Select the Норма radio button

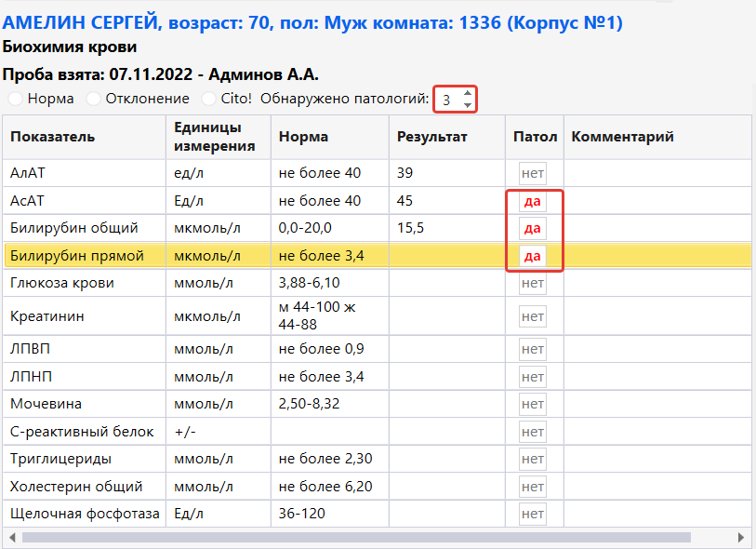point(16,99)
